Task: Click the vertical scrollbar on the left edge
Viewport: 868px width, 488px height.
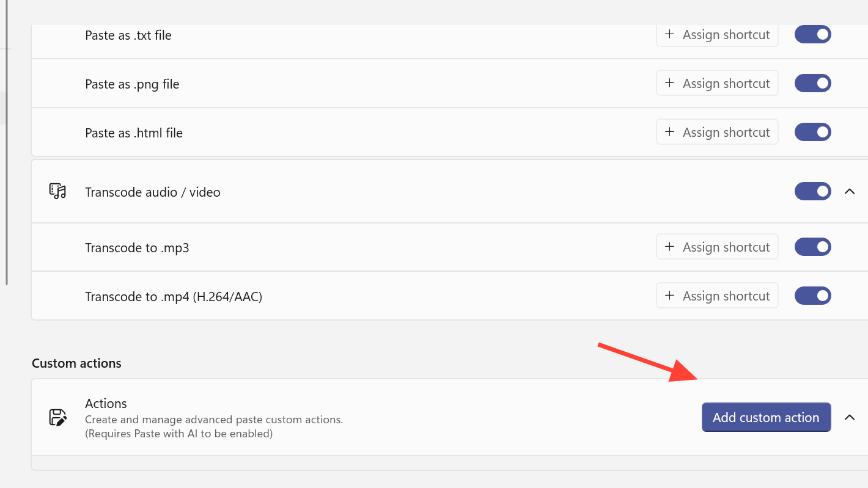Action: tap(7, 153)
